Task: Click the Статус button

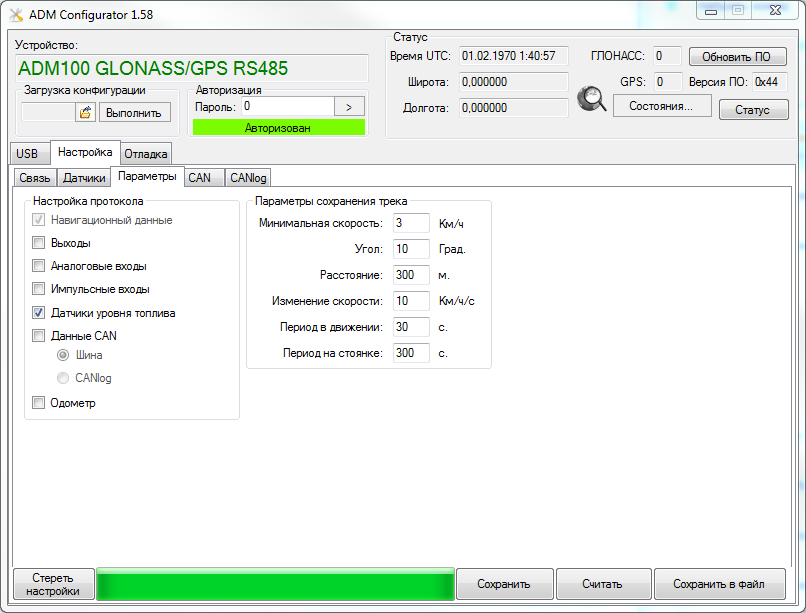Action: 753,109
